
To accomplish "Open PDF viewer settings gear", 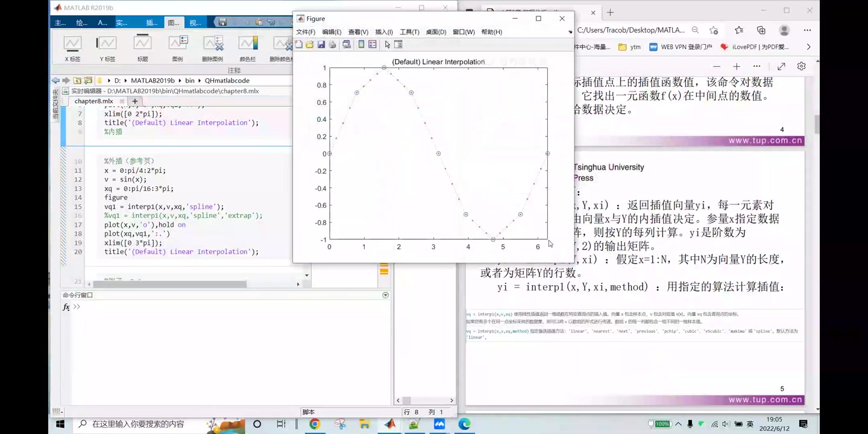I will tap(801, 66).
